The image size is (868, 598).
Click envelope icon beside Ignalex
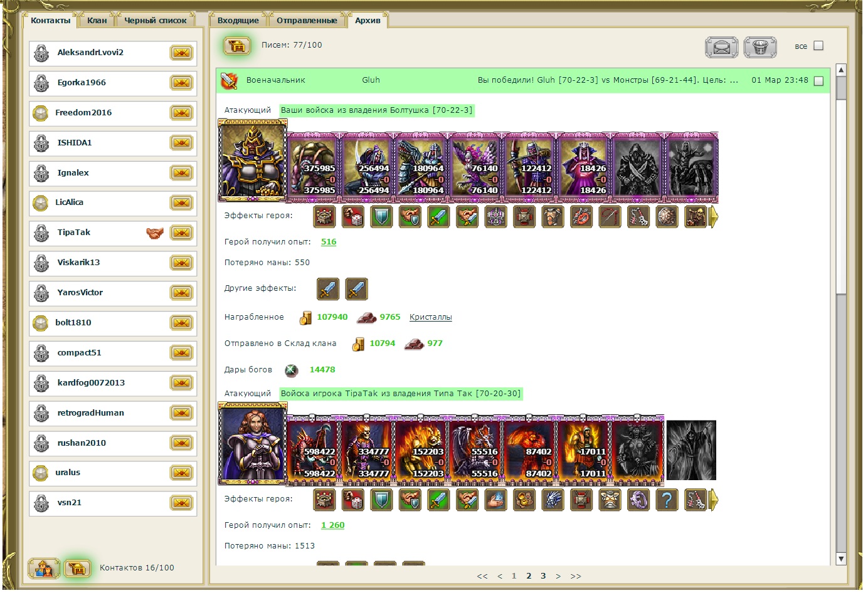click(x=182, y=173)
